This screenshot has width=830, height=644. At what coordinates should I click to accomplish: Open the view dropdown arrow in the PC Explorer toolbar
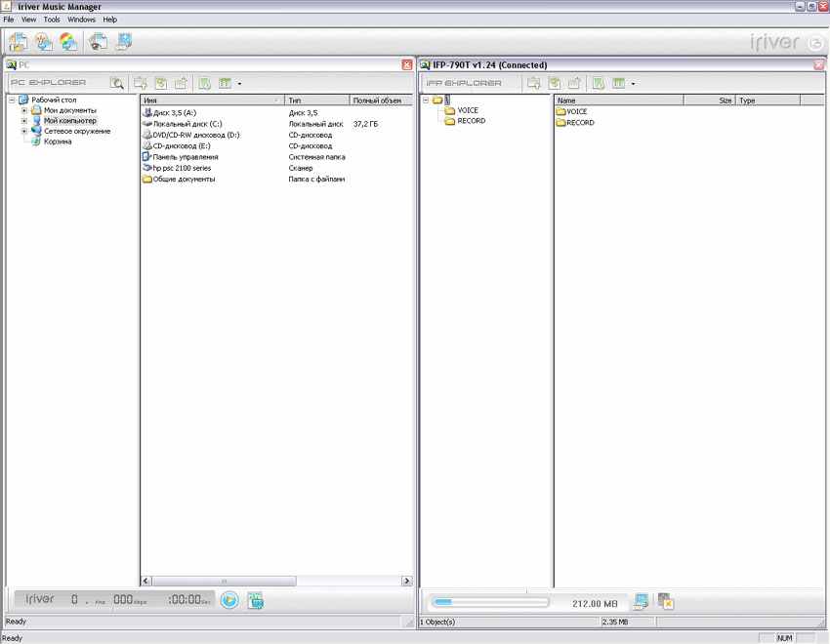coord(239,84)
